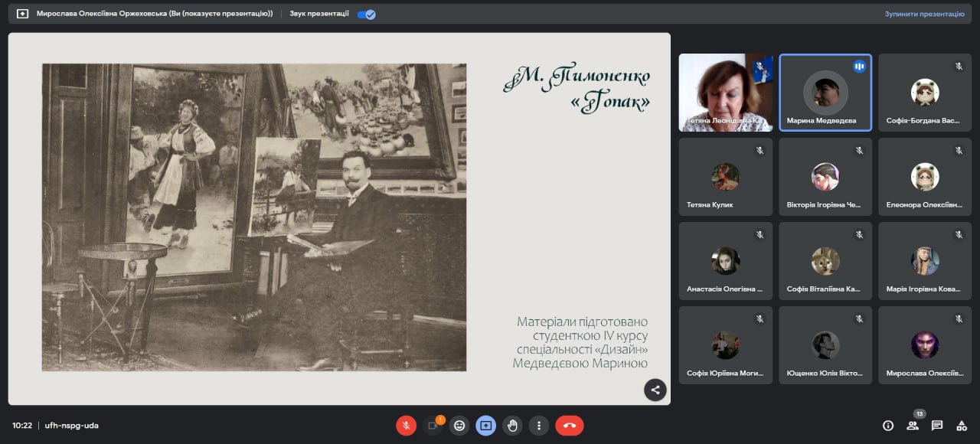Image resolution: width=980 pixels, height=444 pixels.
Task: Select Тетяна Кулик's participant tile
Action: point(725,177)
